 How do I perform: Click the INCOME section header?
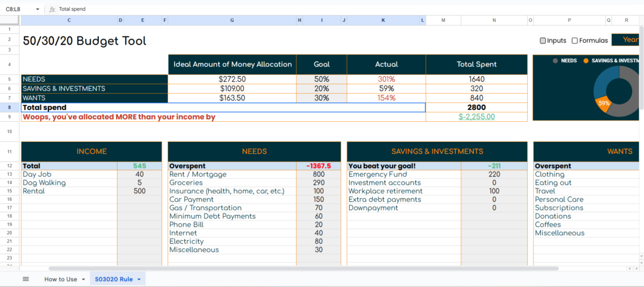click(x=92, y=152)
